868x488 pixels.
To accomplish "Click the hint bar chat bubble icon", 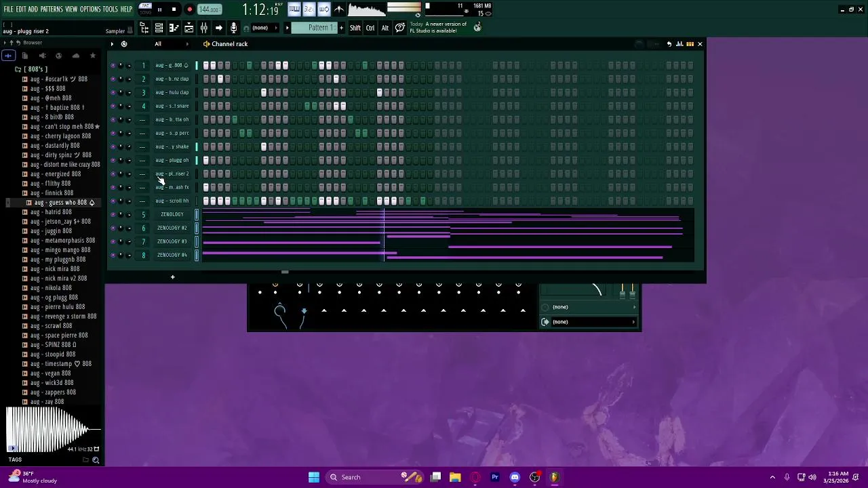I will click(400, 28).
